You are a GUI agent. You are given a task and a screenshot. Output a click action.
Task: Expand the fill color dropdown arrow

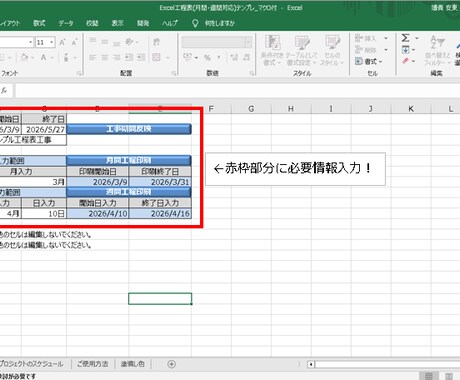click(x=33, y=58)
